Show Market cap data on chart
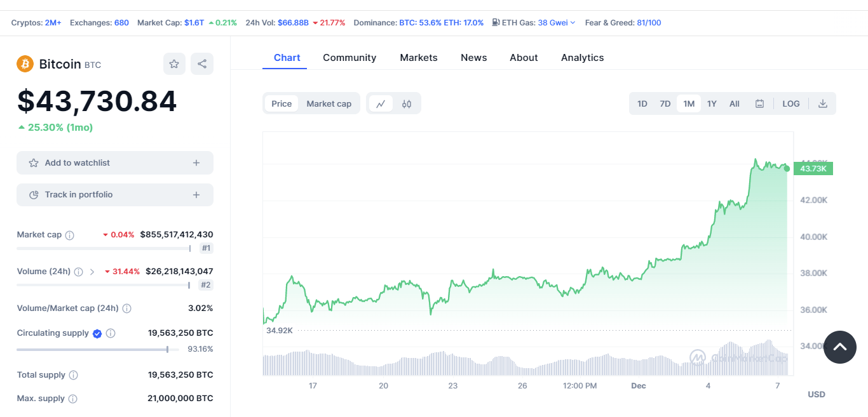The image size is (868, 417). (x=329, y=103)
